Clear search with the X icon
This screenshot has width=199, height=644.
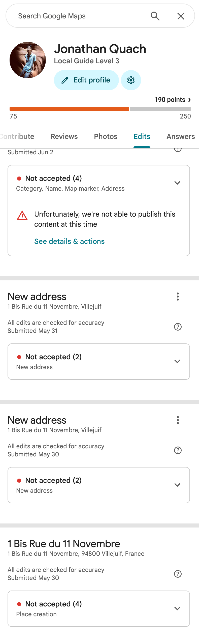(x=181, y=16)
